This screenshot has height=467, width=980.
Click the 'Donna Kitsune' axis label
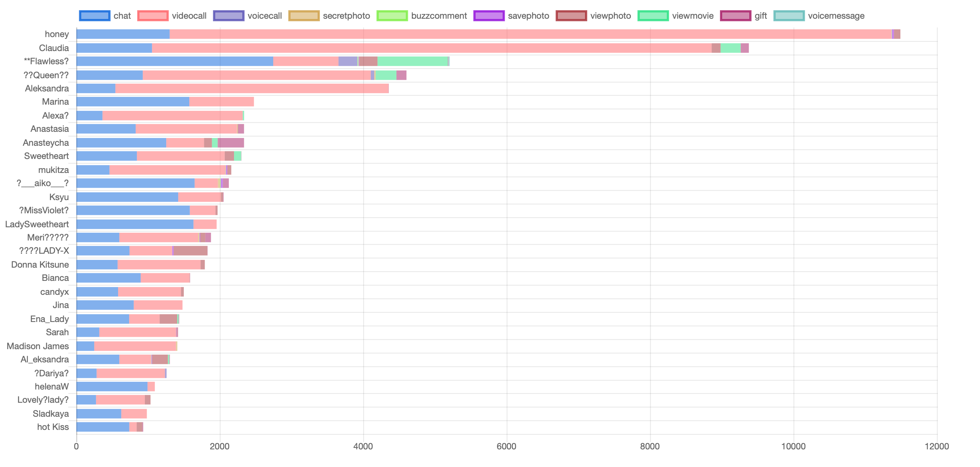pos(40,265)
